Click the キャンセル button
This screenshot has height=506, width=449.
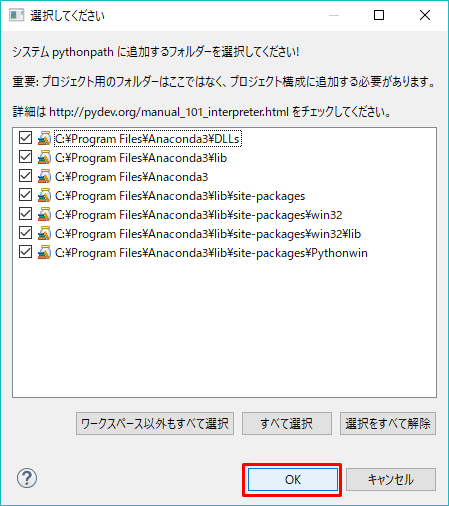point(391,479)
